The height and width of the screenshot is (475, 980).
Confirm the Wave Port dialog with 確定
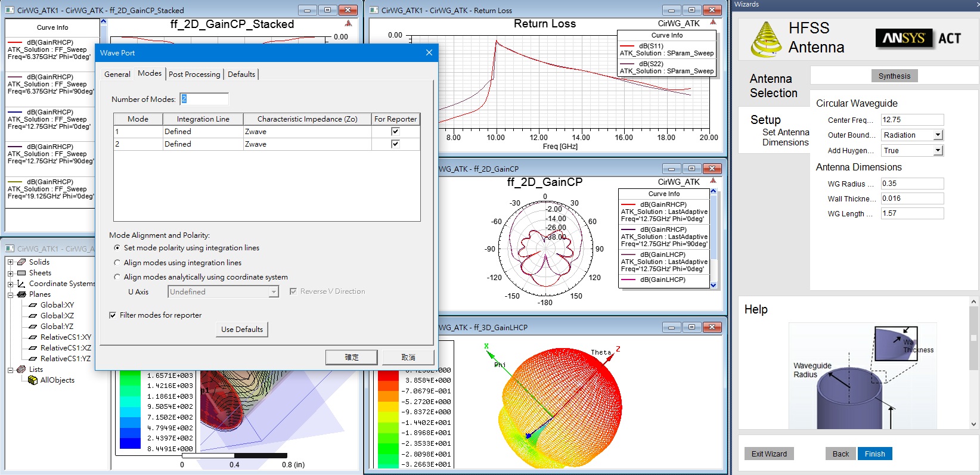pos(352,357)
